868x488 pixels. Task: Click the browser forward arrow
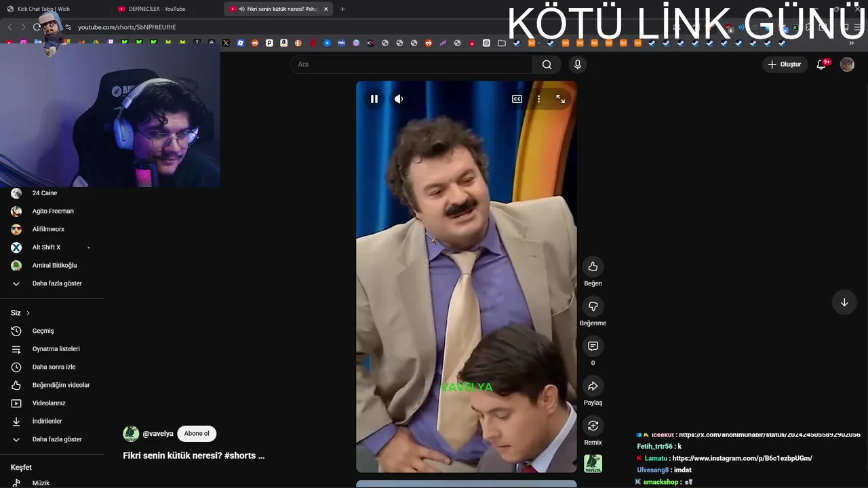pos(23,27)
